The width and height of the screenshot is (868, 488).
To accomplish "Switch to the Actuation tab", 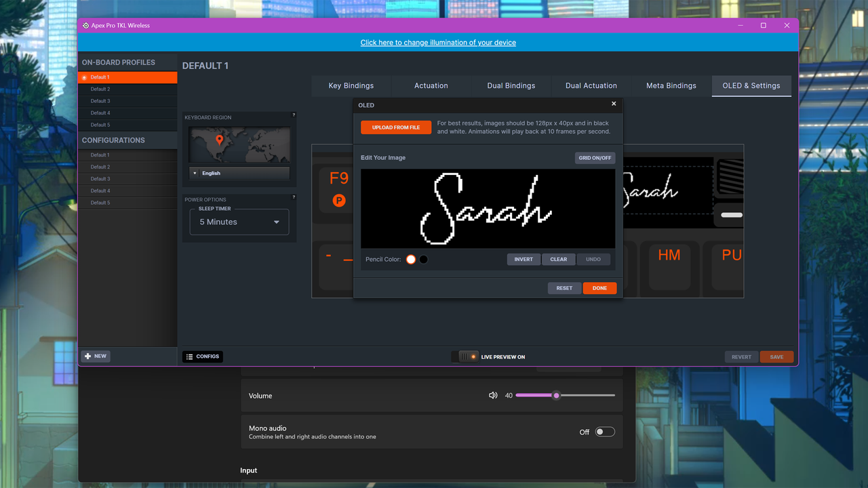I will point(431,86).
